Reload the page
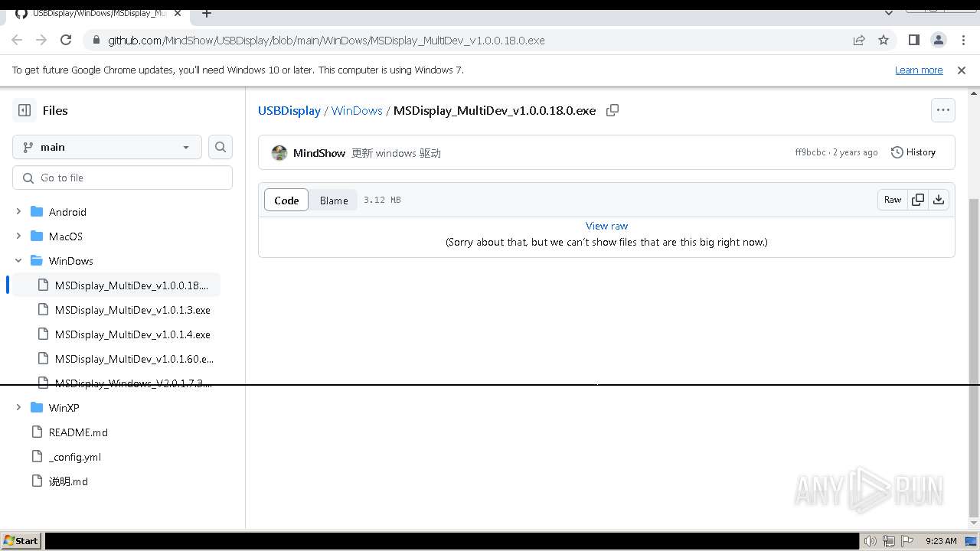 [x=66, y=40]
